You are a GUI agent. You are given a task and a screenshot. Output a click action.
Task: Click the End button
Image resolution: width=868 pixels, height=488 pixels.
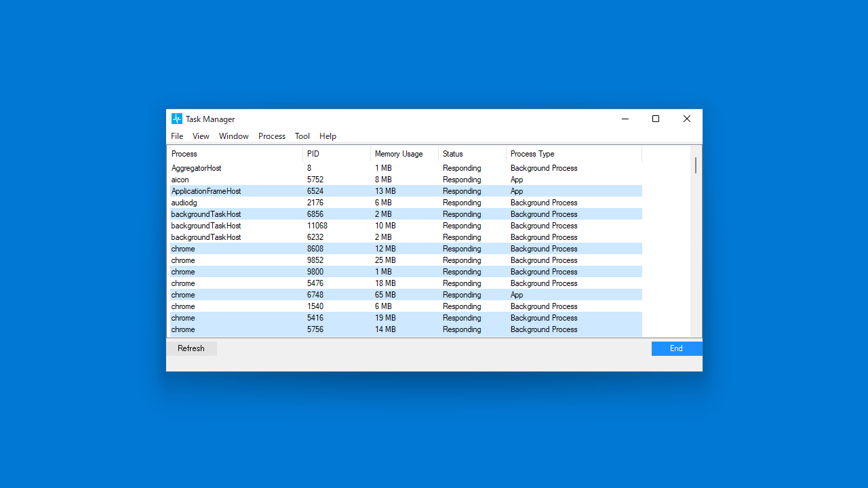coord(677,348)
